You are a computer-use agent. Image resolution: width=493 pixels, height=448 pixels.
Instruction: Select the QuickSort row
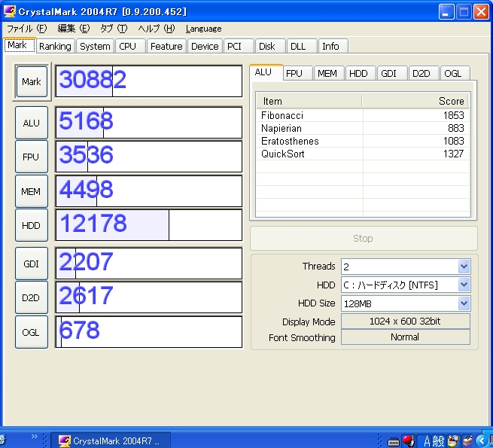363,154
